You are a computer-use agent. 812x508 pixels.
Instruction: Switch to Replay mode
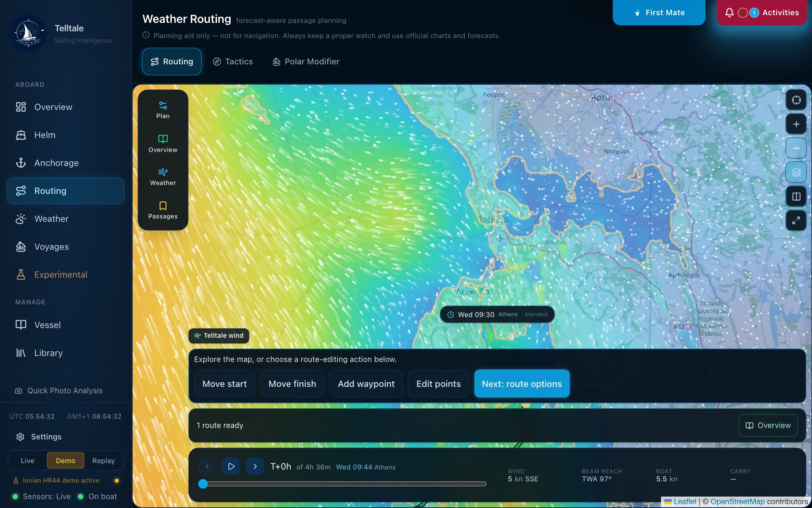(104, 461)
